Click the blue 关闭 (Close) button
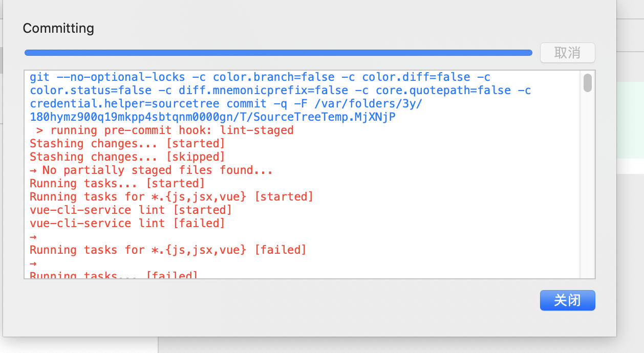The image size is (644, 353). [567, 300]
